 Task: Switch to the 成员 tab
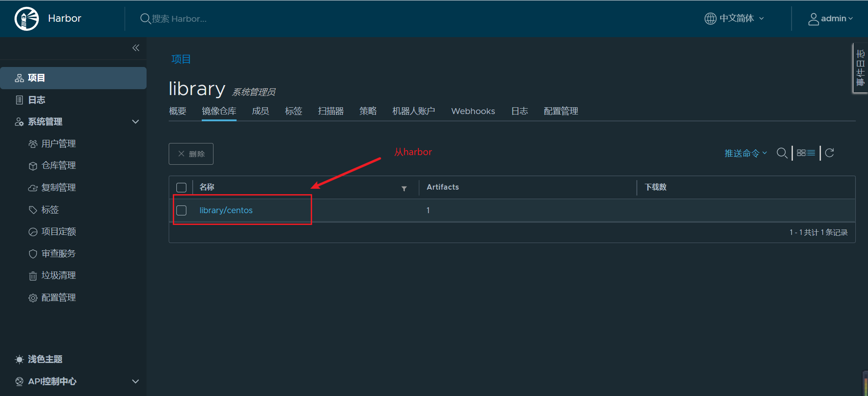coord(261,111)
